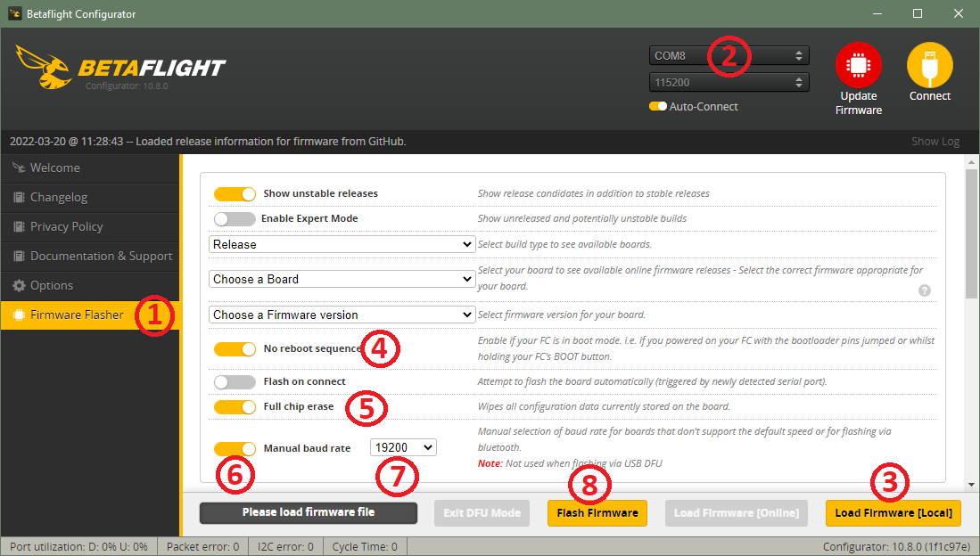
Task: Click the Welcome sidebar icon
Action: pyautogui.click(x=19, y=168)
